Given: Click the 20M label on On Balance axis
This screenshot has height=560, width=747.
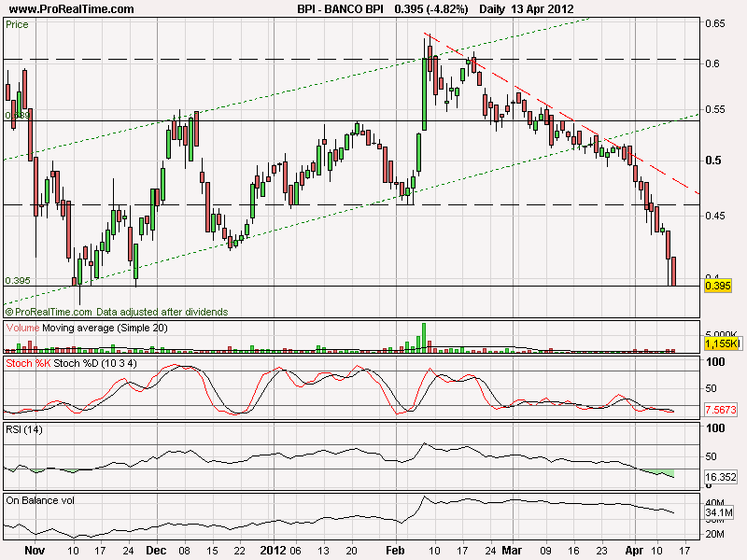Looking at the screenshot, I should pyautogui.click(x=714, y=534).
